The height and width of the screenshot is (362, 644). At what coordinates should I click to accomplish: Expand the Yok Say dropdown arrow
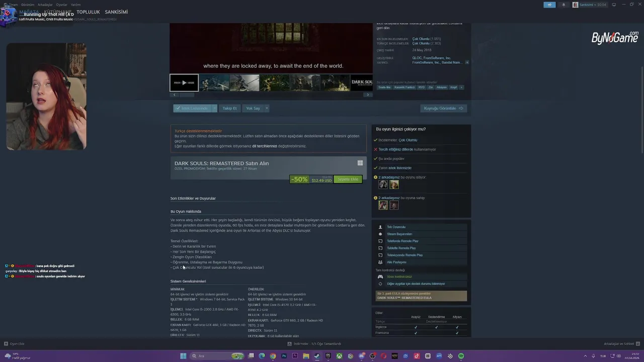(267, 108)
